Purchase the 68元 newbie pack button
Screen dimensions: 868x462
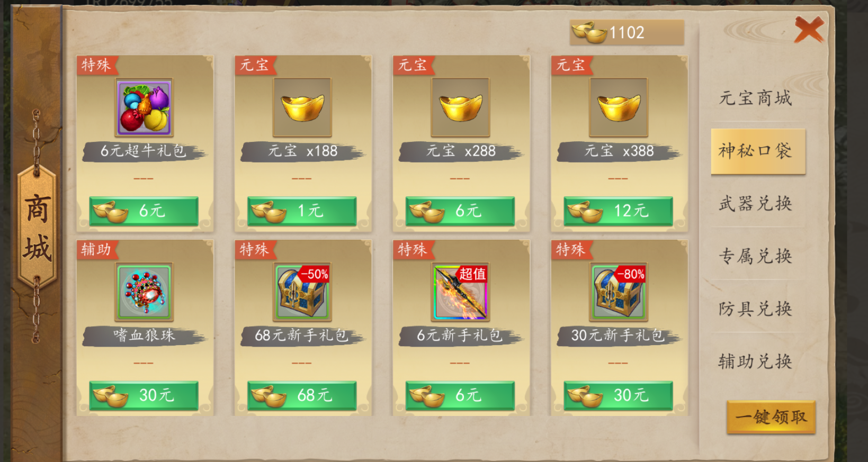click(x=302, y=396)
